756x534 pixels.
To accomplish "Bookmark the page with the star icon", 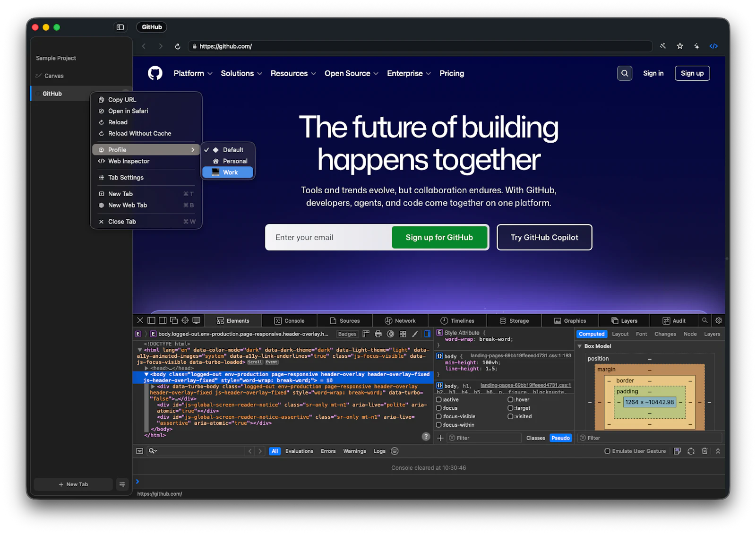I will 679,46.
